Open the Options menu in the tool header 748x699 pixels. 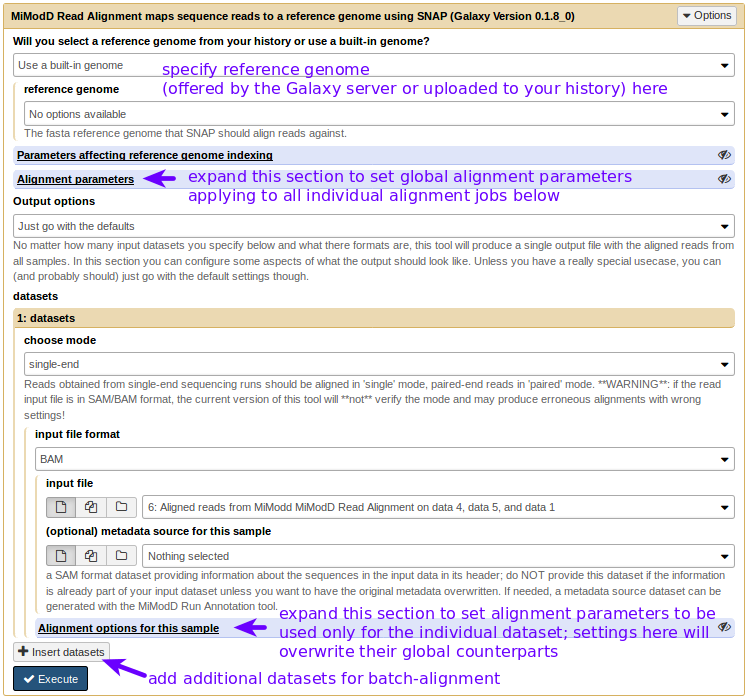[706, 16]
